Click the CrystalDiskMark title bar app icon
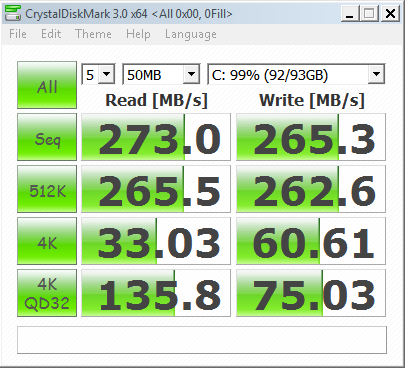The width and height of the screenshot is (405, 368). [13, 13]
